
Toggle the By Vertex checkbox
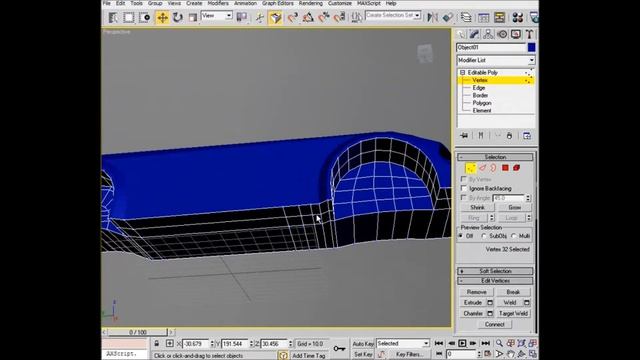pos(464,179)
